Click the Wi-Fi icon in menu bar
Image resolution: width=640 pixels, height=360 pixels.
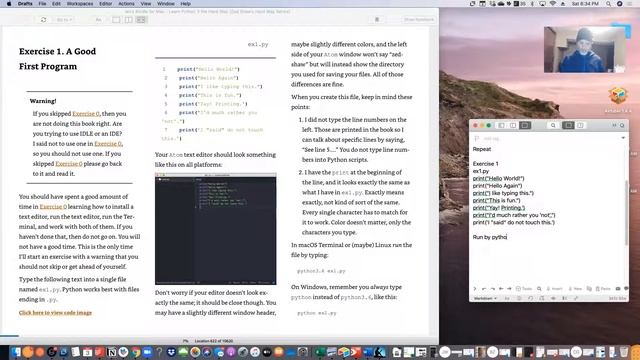point(553,4)
